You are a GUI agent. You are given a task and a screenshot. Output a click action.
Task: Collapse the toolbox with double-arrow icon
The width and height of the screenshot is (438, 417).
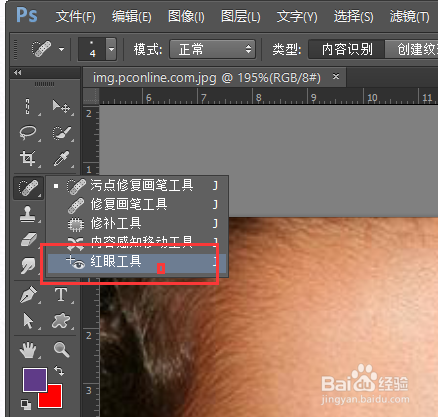click(x=18, y=72)
